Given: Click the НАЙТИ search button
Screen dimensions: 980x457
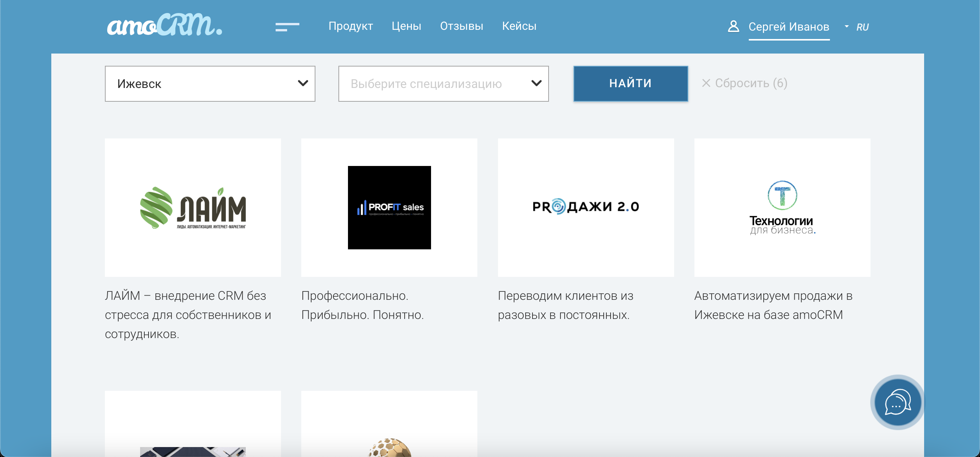Looking at the screenshot, I should coord(630,83).
